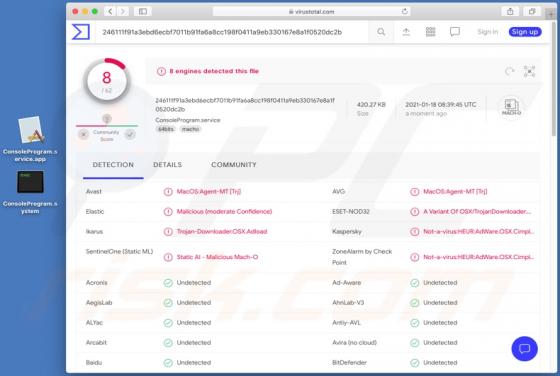Click the Mach-O file type icon

[x=511, y=107]
